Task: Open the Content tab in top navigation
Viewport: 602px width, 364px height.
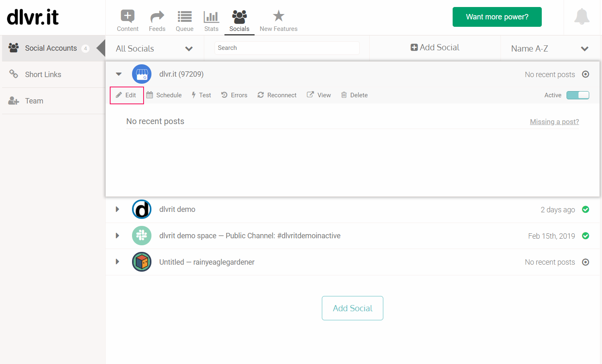Action: point(127,21)
